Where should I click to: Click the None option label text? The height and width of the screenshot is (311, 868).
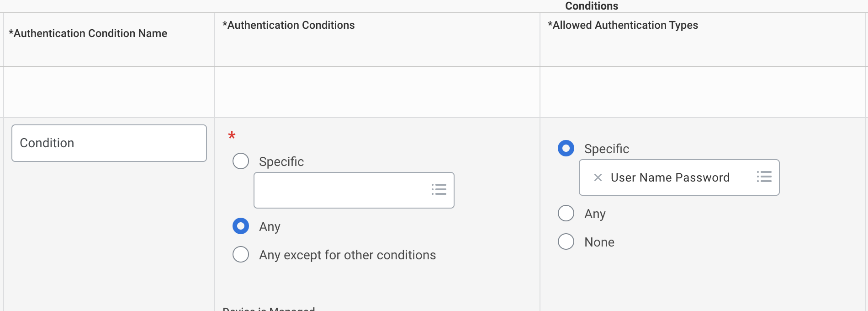point(599,242)
